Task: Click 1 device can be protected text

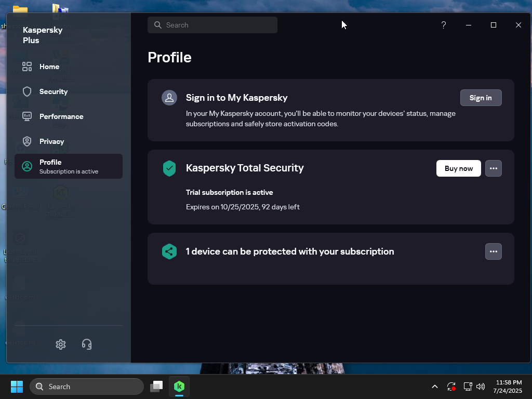Action: [290, 251]
